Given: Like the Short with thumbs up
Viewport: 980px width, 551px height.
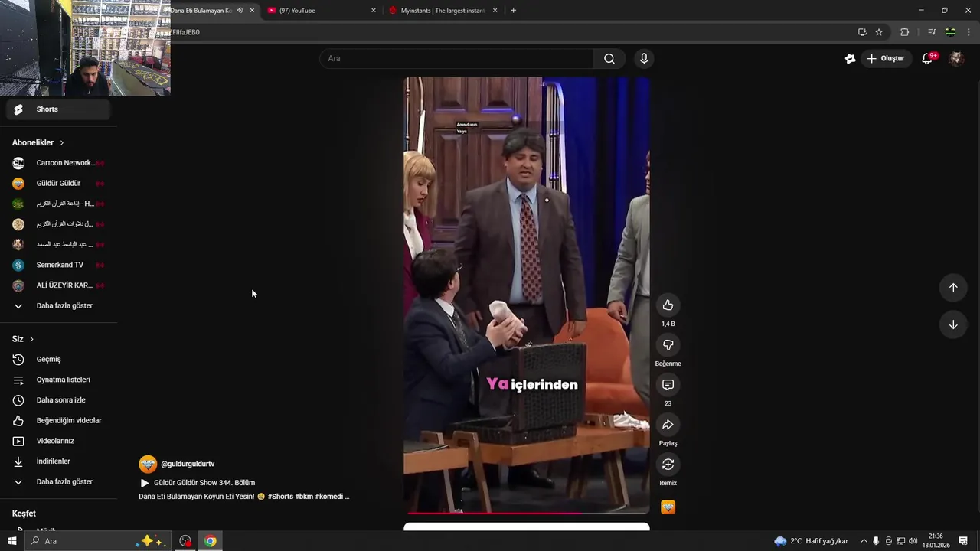Looking at the screenshot, I should click(x=668, y=305).
